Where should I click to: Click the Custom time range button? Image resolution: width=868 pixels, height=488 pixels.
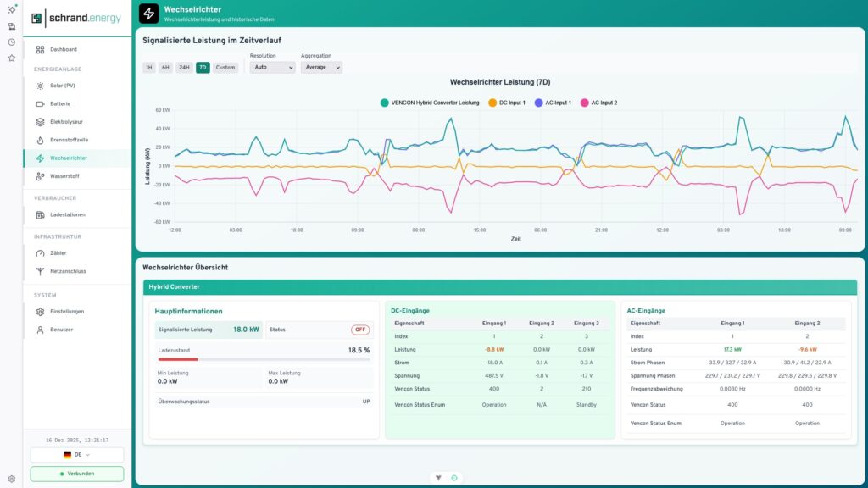point(225,67)
